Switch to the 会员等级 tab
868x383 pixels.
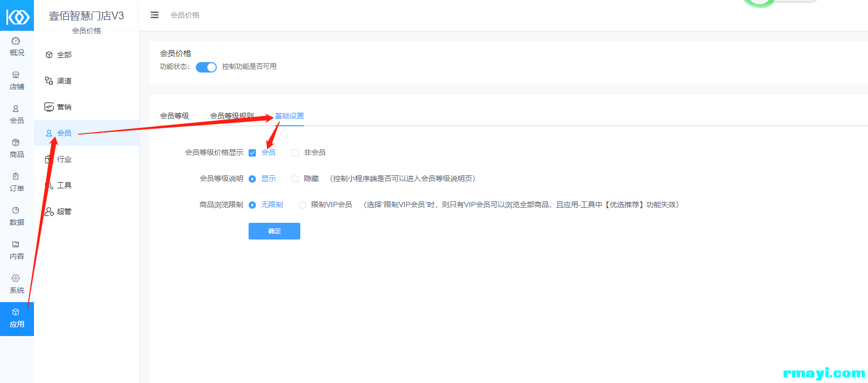click(174, 116)
